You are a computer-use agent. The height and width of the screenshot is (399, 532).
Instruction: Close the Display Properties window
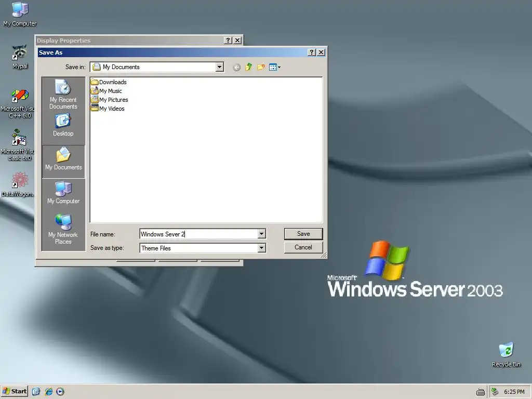point(237,41)
